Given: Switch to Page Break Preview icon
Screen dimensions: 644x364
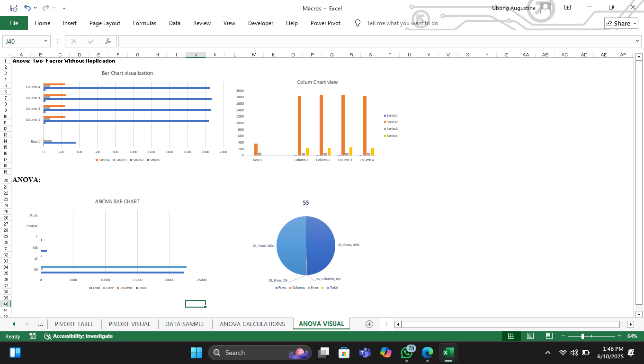Looking at the screenshot, I should 549,336.
